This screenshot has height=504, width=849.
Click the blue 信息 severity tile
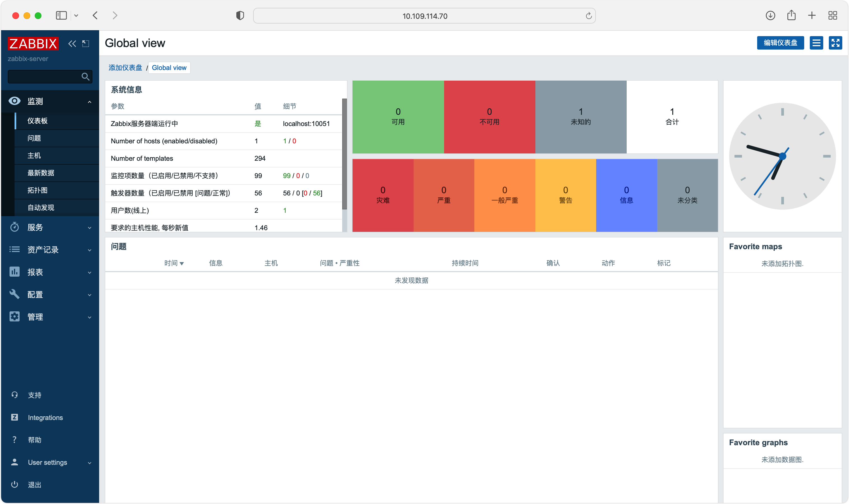[x=626, y=195]
